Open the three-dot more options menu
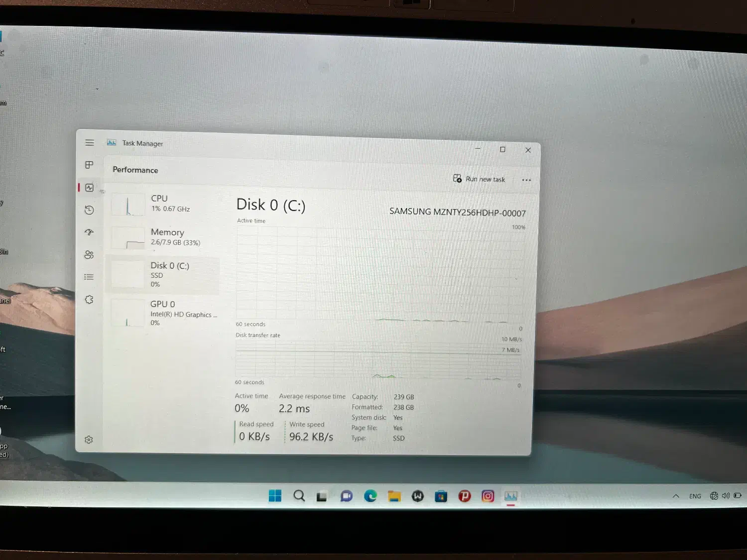The height and width of the screenshot is (560, 747). (526, 180)
